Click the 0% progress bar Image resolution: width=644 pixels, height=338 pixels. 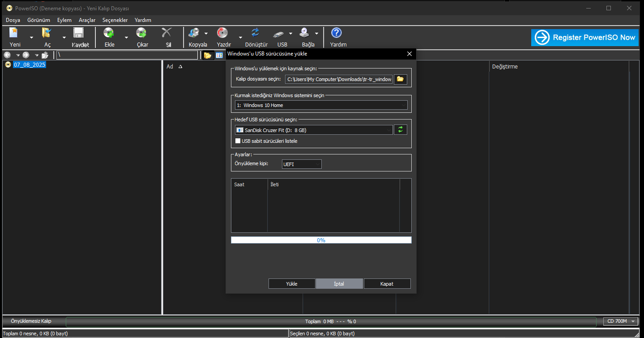[321, 240]
